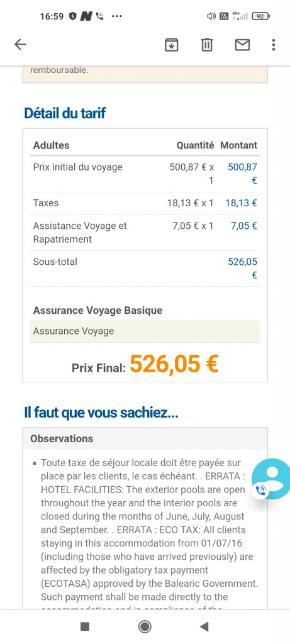This screenshot has width=290, height=644.
Task: Delete the email with trash icon
Action: click(x=207, y=45)
